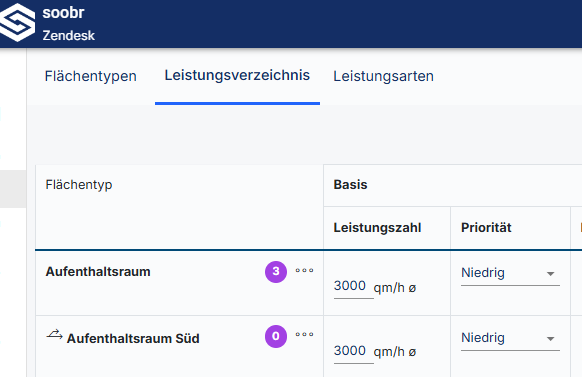Open the three-dot menu for Aufenthaltsraum

304,271
